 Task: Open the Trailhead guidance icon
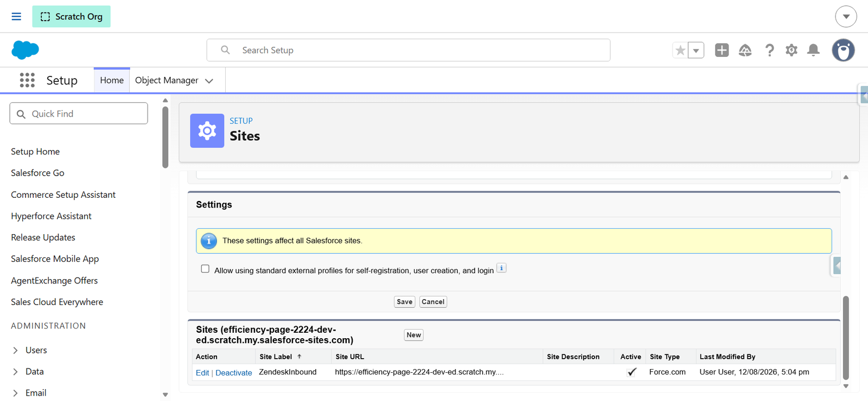pyautogui.click(x=745, y=50)
